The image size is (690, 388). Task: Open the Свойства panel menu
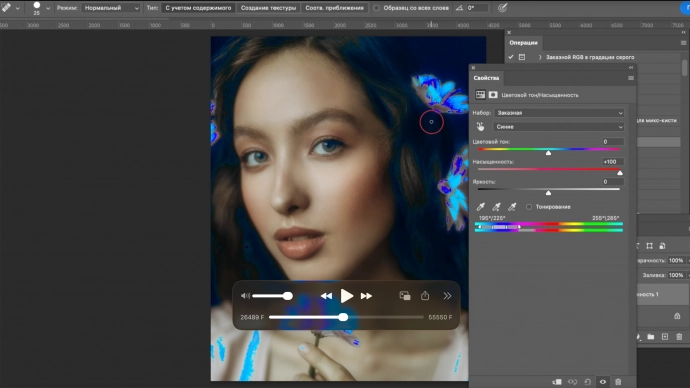[x=631, y=78]
